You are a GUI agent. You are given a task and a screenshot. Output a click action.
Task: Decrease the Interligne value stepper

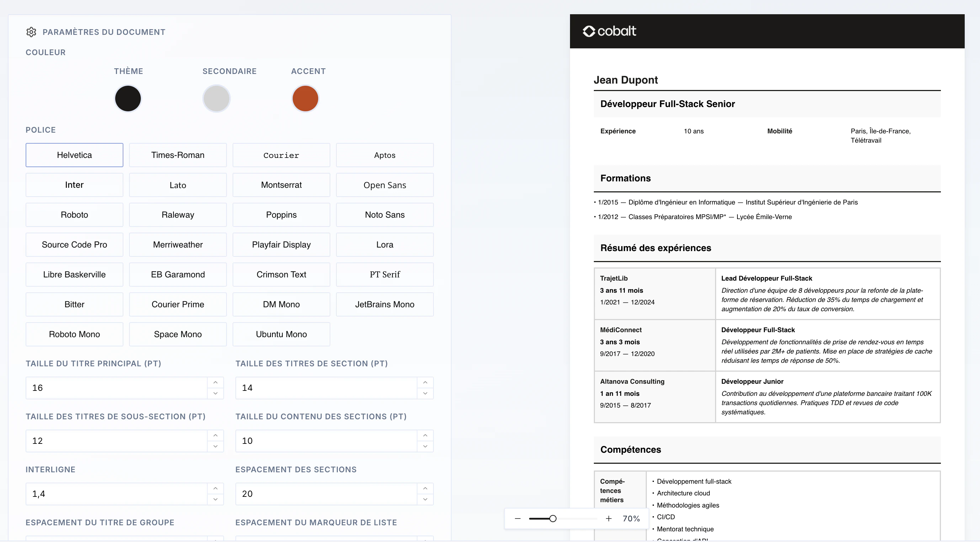click(x=215, y=499)
